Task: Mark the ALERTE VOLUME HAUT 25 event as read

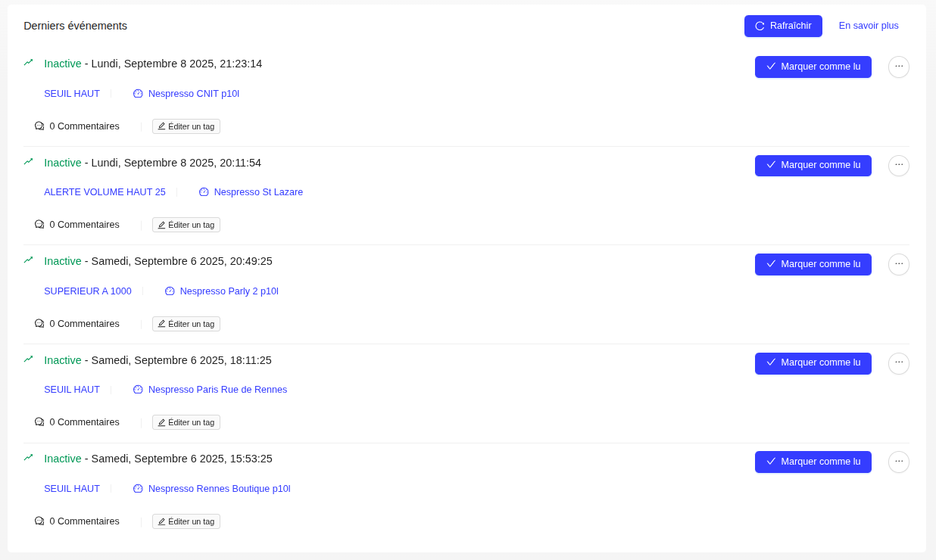Action: [x=813, y=165]
